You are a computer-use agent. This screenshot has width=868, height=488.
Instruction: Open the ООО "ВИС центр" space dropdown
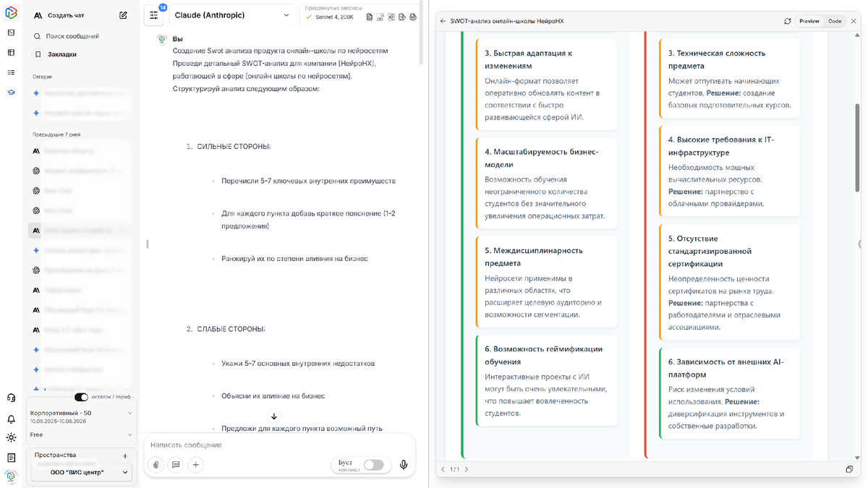(81, 472)
